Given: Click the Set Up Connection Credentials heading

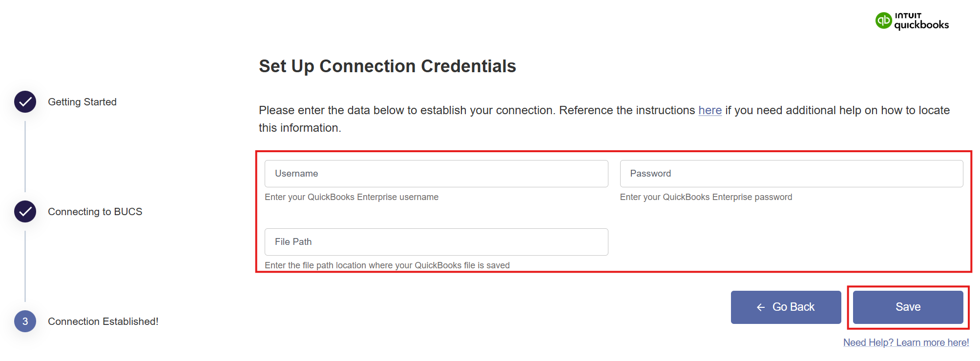Looking at the screenshot, I should pos(387,66).
